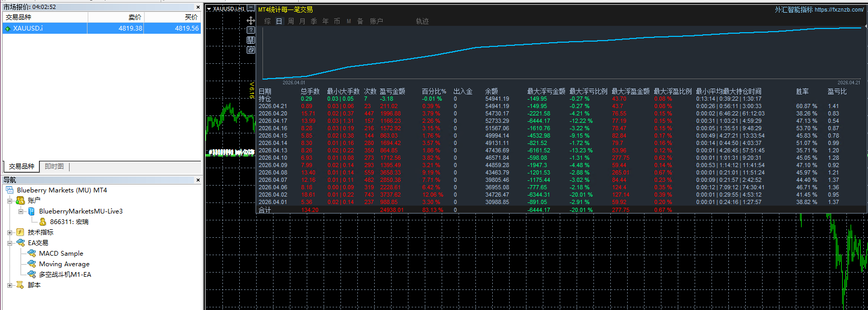This screenshot has height=310, width=868.
Task: Click the XAUUSD.i green arrow symbol icon
Action: 7,28
